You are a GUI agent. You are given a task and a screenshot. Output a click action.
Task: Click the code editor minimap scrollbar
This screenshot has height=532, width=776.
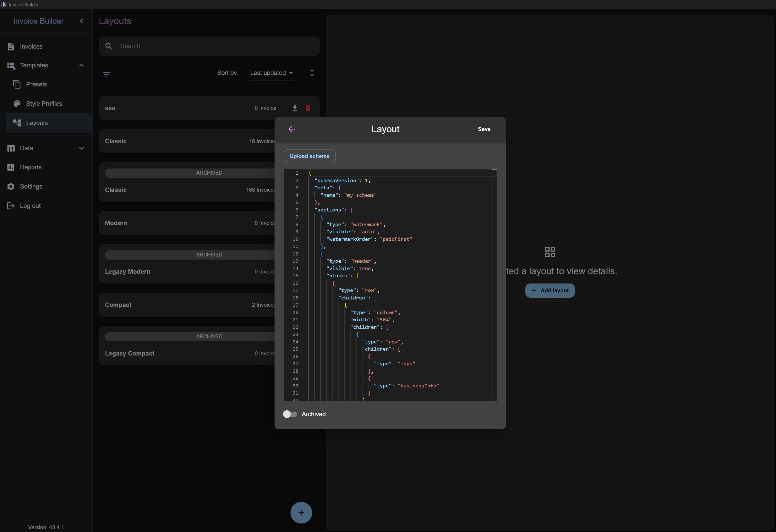pos(494,285)
